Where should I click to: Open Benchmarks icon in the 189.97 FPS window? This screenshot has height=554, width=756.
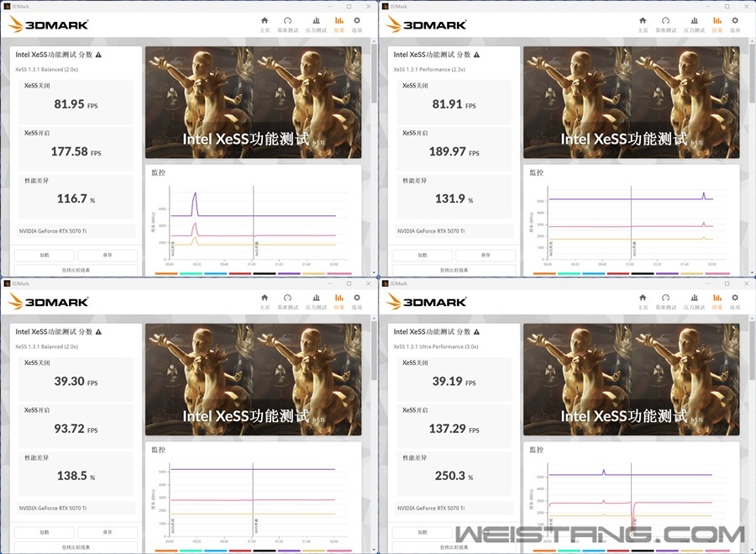pyautogui.click(x=665, y=24)
